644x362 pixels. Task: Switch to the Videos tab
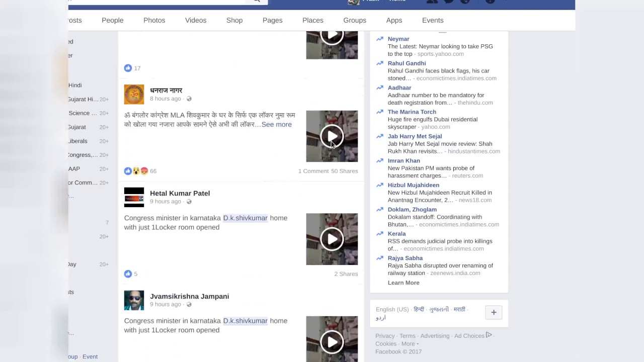point(196,20)
